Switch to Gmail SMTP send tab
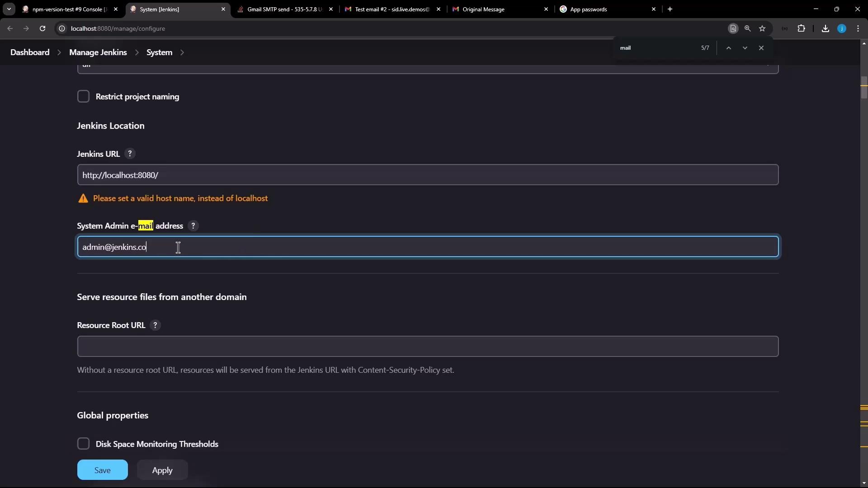The height and width of the screenshot is (488, 868). 284,9
